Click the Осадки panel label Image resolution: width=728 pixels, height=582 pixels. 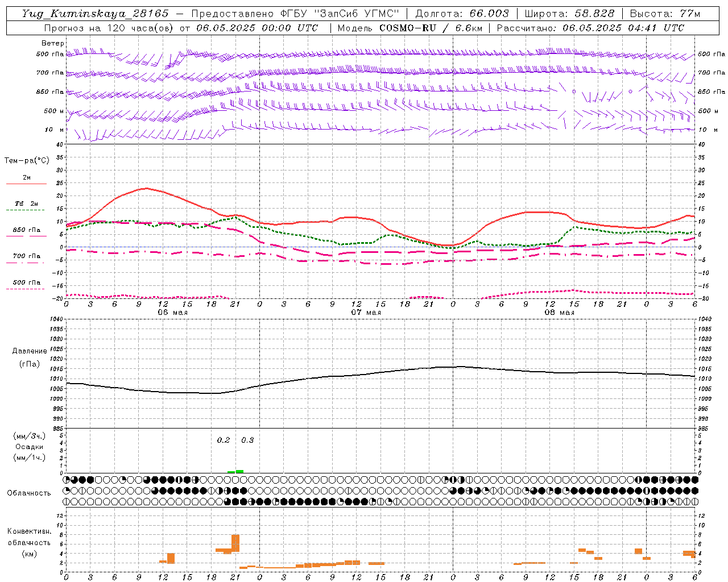[x=30, y=447]
